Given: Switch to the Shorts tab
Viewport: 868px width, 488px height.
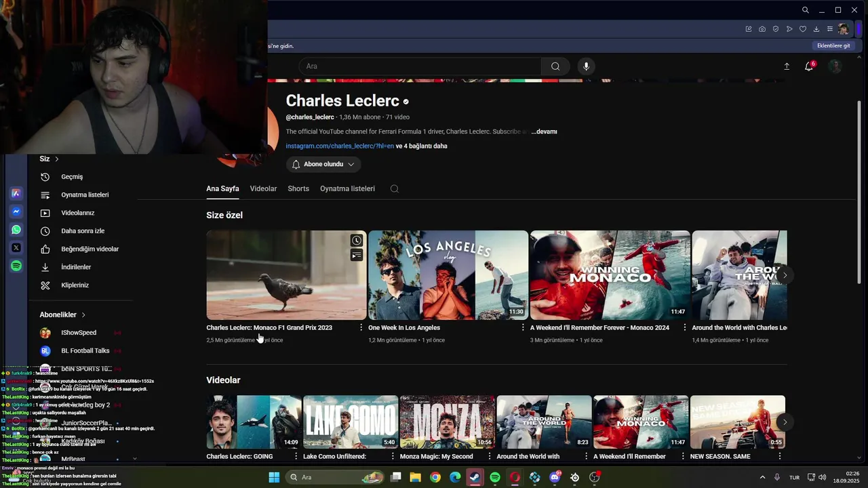Looking at the screenshot, I should pos(298,188).
